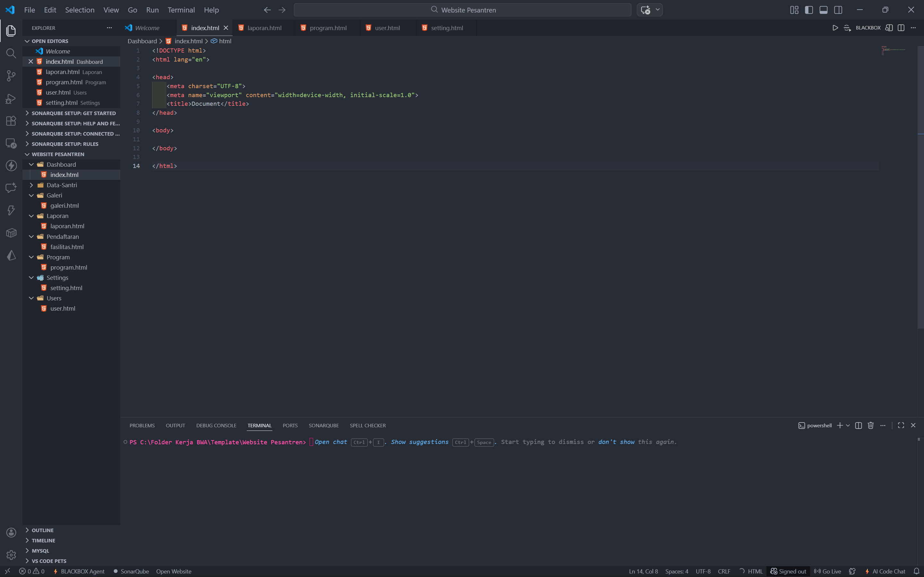This screenshot has width=924, height=577.
Task: Open the Terminal menu
Action: pos(181,10)
